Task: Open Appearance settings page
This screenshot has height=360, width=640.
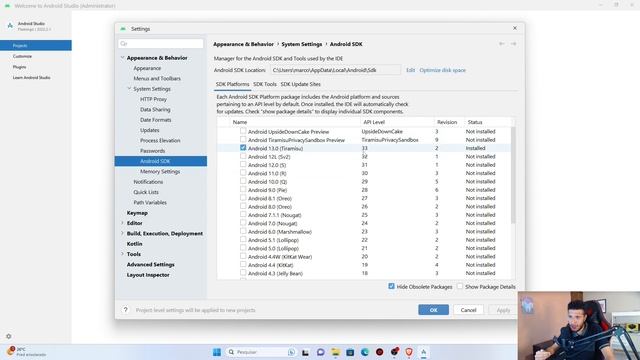Action: [147, 68]
